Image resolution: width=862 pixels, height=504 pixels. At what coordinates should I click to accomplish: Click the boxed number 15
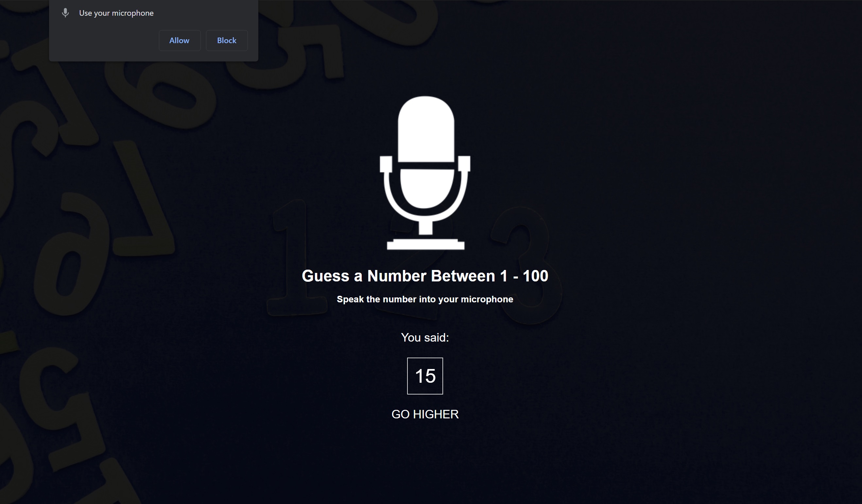pos(425,376)
